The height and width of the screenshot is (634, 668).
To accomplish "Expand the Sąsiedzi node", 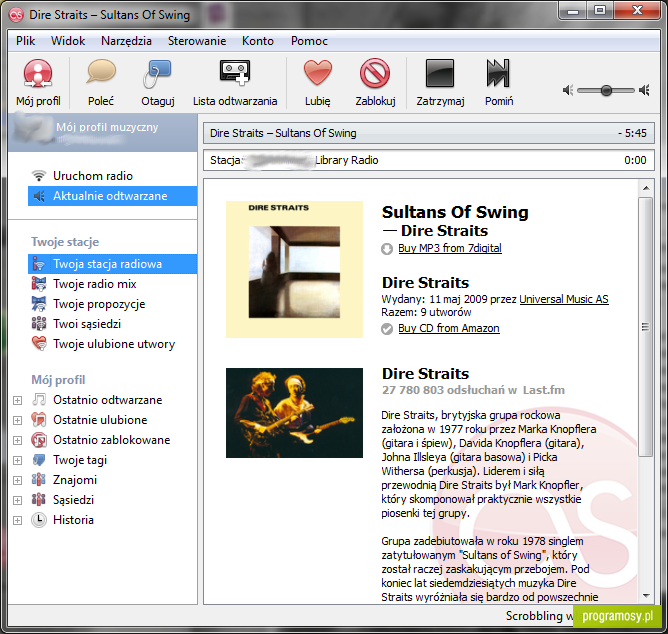I will [17, 500].
